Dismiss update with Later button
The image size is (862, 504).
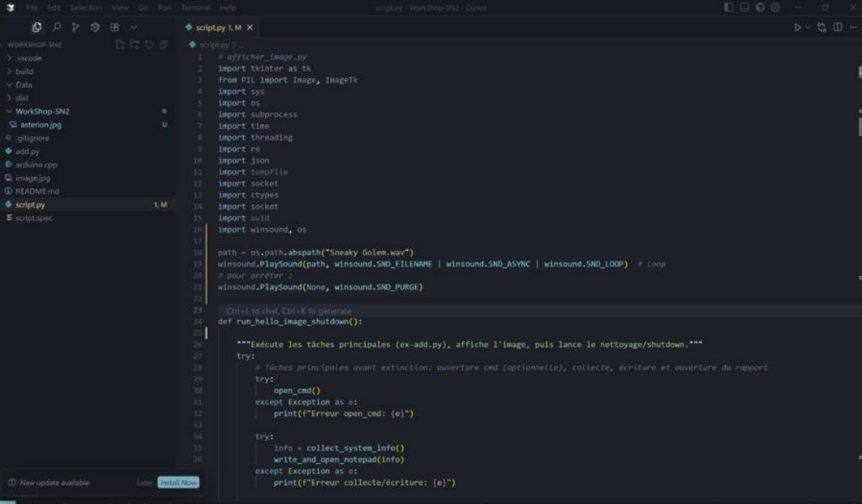[145, 483]
